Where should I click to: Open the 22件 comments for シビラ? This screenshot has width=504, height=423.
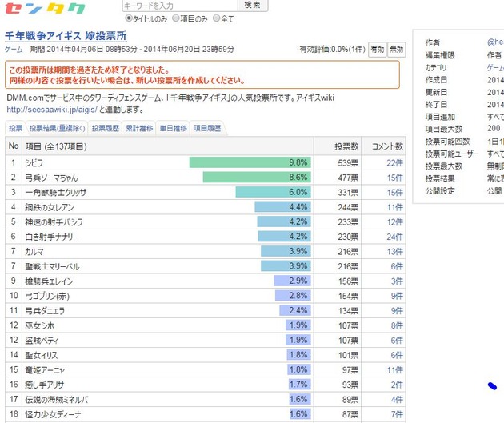(394, 163)
